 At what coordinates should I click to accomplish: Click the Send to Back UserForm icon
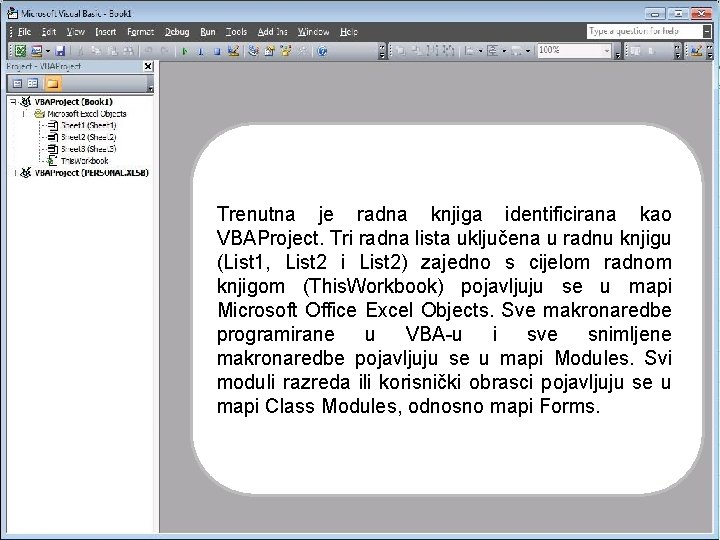(416, 51)
